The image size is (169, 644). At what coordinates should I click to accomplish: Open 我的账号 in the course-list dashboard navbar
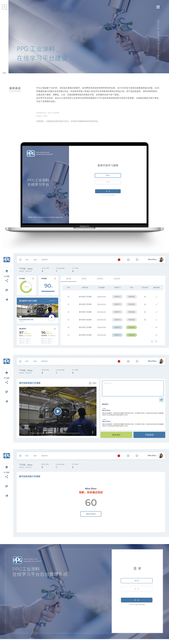pos(45,260)
